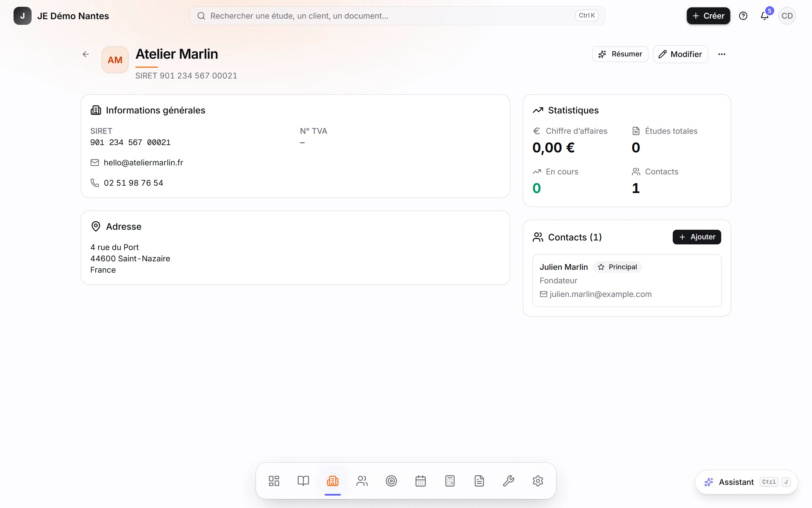Viewport: 812px width, 508px height.
Task: Click the En cours label
Action: pyautogui.click(x=562, y=172)
